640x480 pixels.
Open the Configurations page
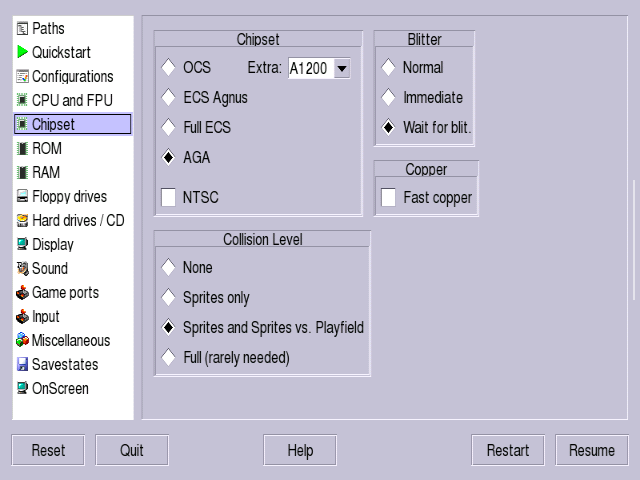73,76
